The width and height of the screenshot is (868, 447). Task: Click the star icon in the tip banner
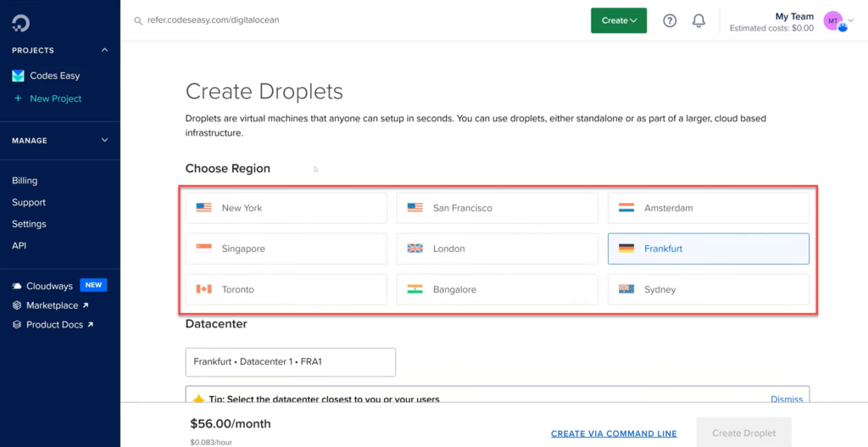198,400
